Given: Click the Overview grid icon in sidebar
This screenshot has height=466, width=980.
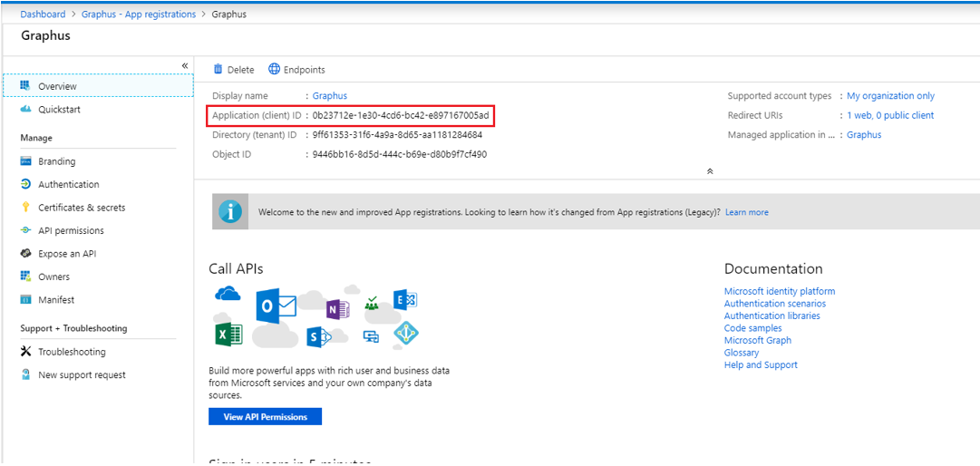Looking at the screenshot, I should [25, 85].
